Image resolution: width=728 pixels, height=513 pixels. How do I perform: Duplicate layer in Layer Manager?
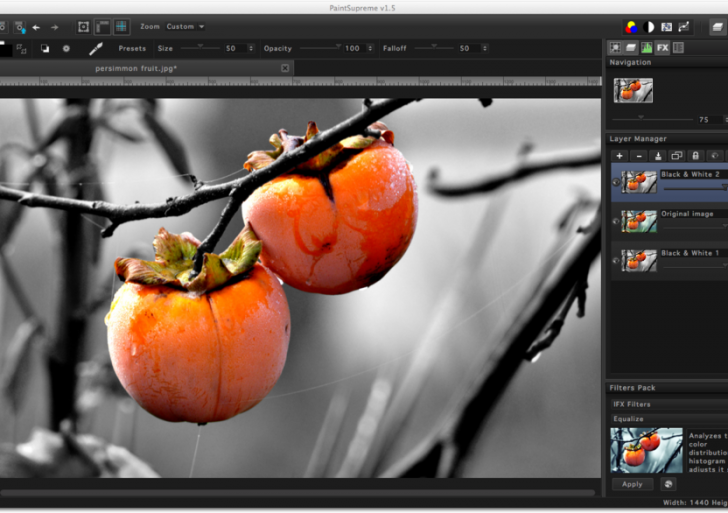(676, 156)
